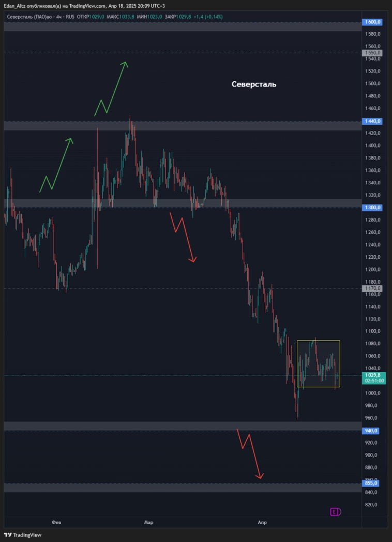Click the Фев month label

click(56, 522)
